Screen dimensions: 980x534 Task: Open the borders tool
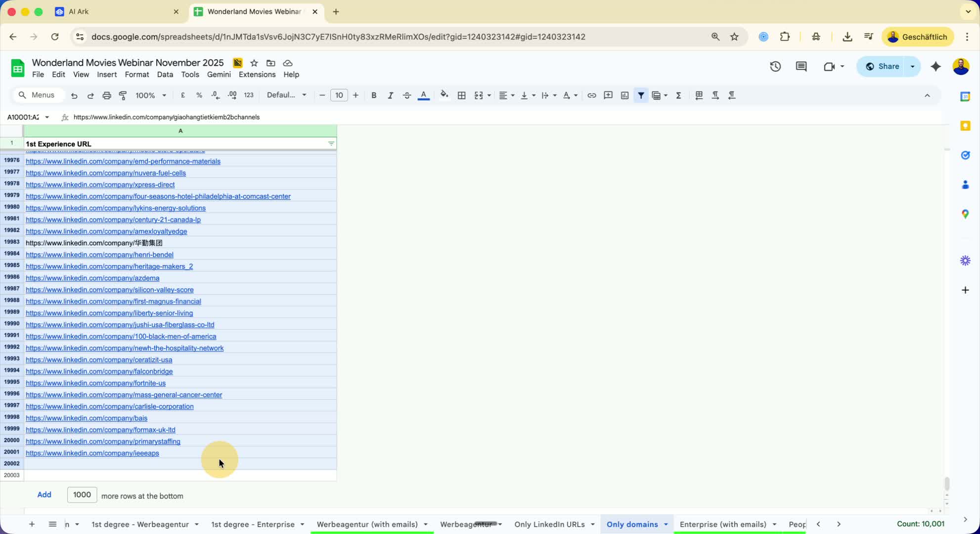[x=461, y=95]
